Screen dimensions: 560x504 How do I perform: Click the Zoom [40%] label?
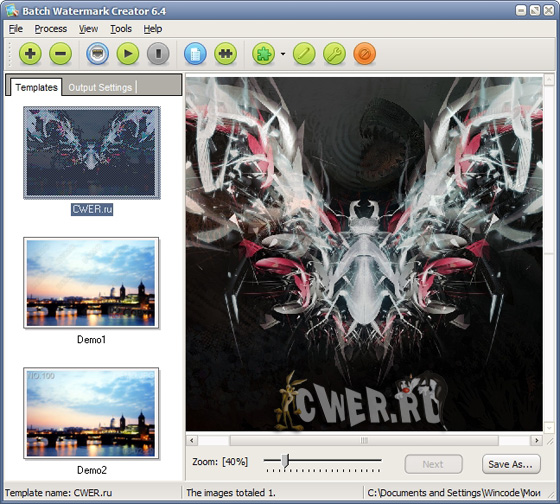tap(220, 461)
